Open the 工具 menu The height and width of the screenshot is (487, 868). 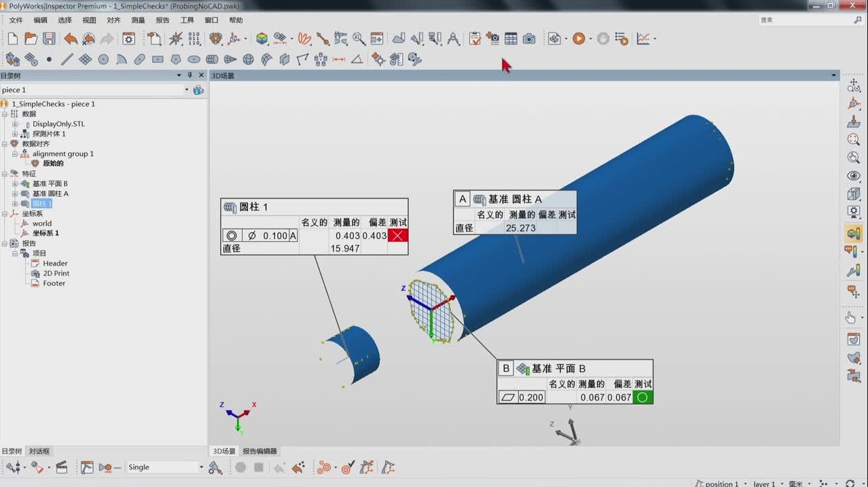coord(187,20)
